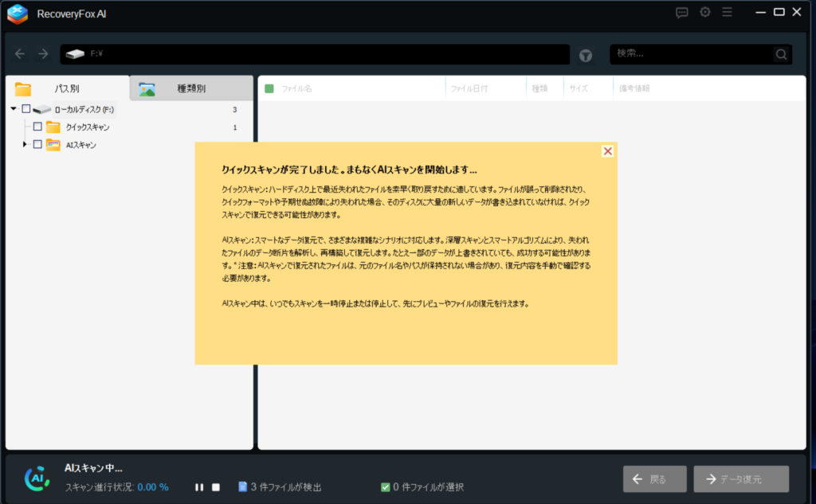Switch to the 種類別 tab
The height and width of the screenshot is (504, 816).
click(x=190, y=88)
